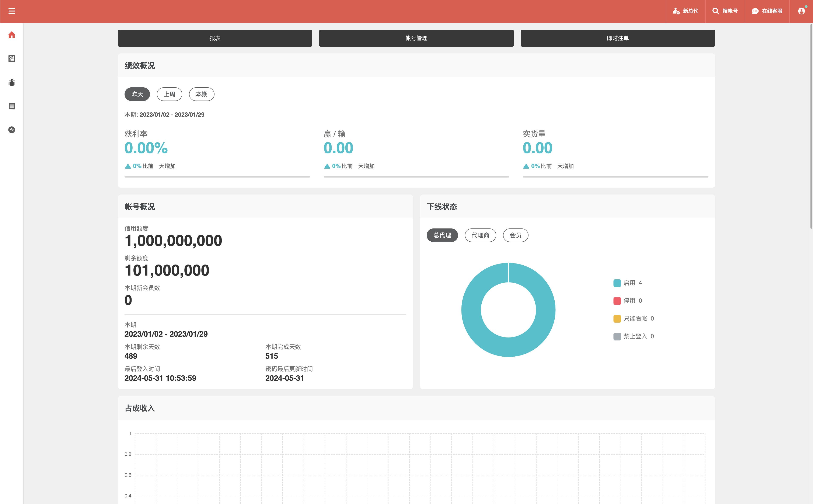Open the user profile avatar icon

coord(801,11)
